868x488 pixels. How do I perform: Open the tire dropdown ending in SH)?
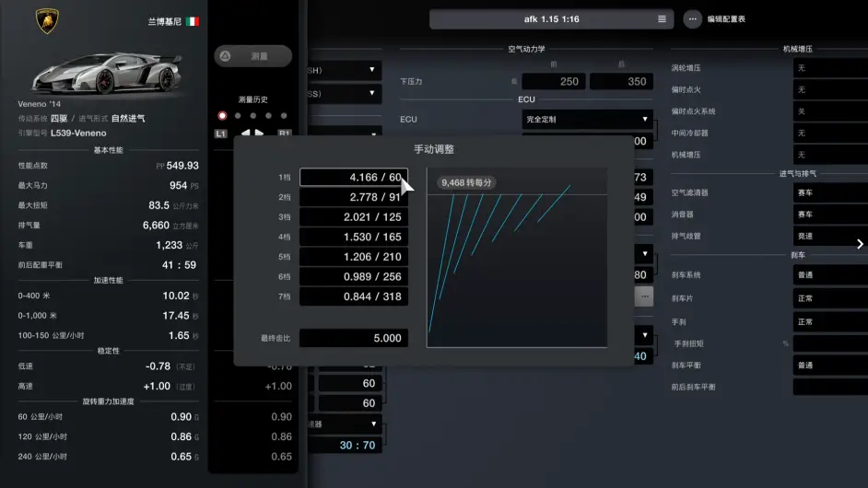coord(344,70)
